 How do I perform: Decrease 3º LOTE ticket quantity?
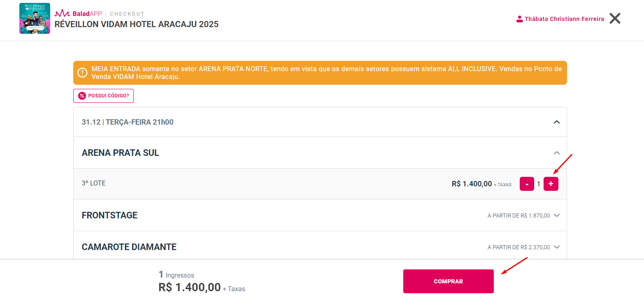(527, 184)
